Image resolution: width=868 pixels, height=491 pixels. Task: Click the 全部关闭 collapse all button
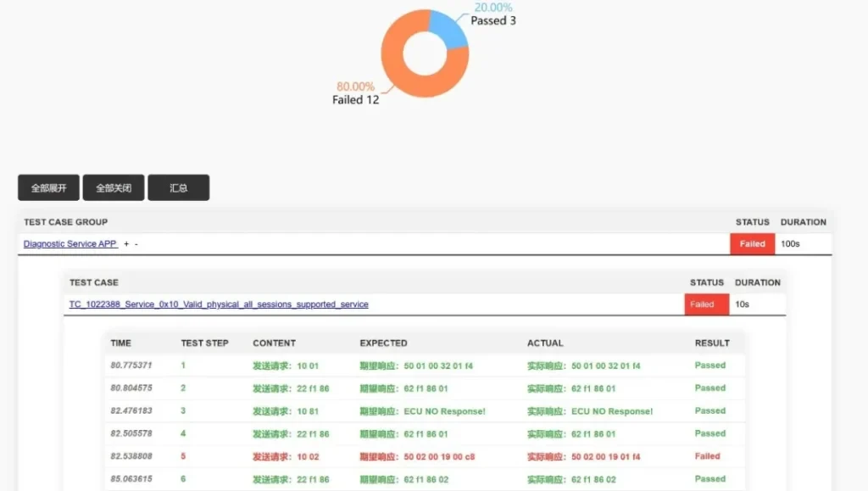(113, 188)
